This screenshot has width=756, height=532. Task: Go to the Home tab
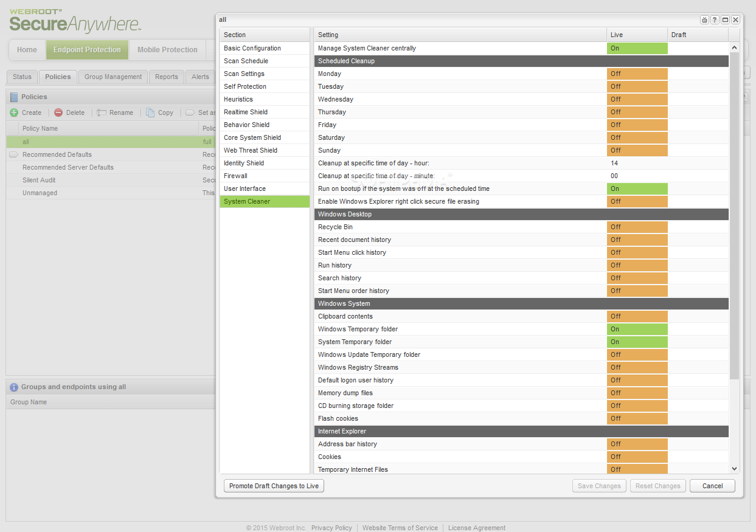point(27,50)
